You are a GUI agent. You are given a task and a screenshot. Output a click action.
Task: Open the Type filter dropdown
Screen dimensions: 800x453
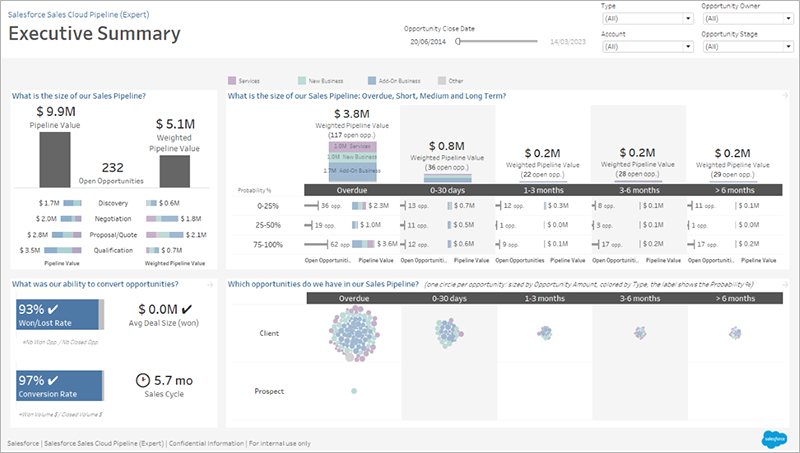pyautogui.click(x=647, y=19)
